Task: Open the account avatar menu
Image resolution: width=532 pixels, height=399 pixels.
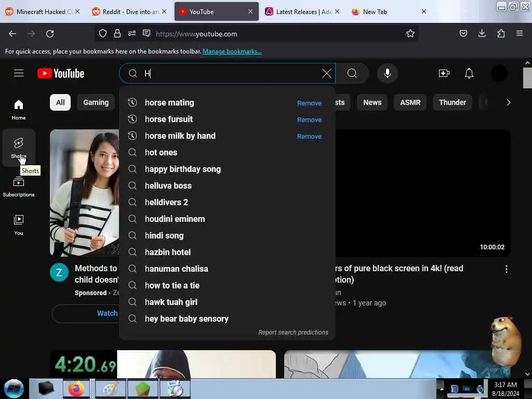Action: coord(499,73)
